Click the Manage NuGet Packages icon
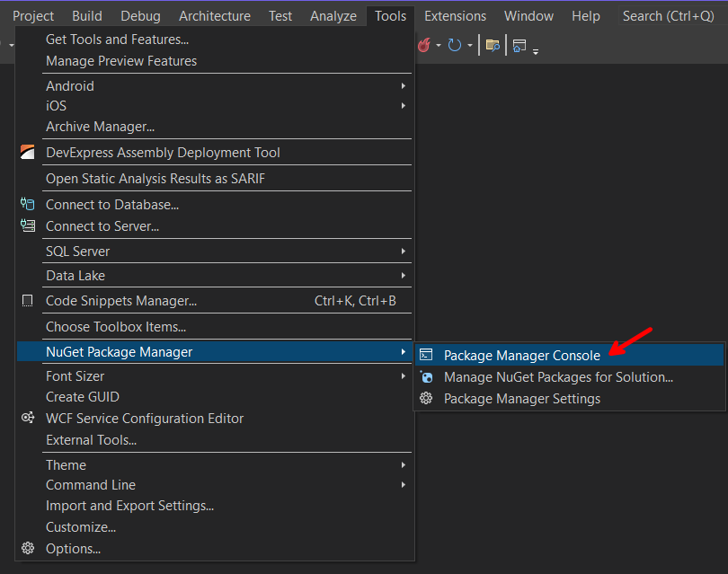 pos(427,376)
